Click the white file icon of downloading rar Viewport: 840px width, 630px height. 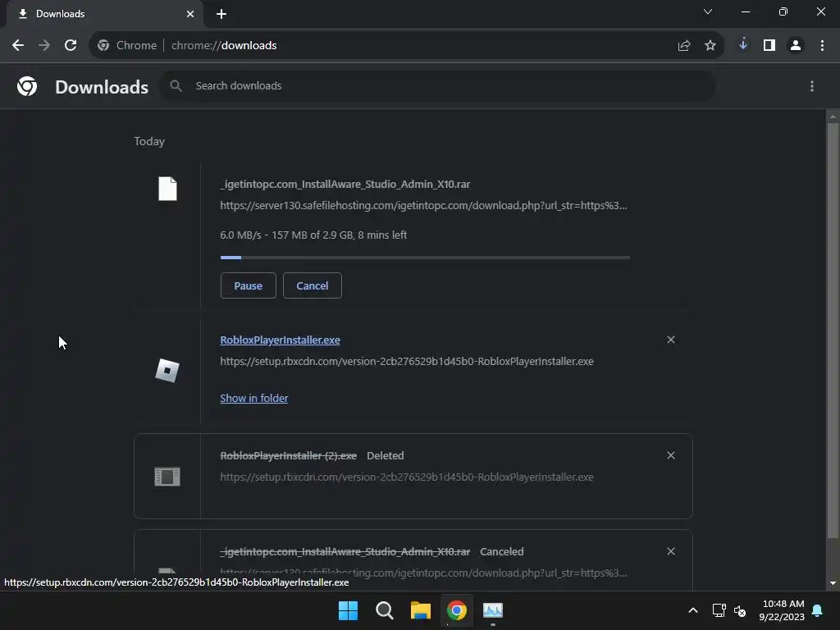(x=167, y=189)
